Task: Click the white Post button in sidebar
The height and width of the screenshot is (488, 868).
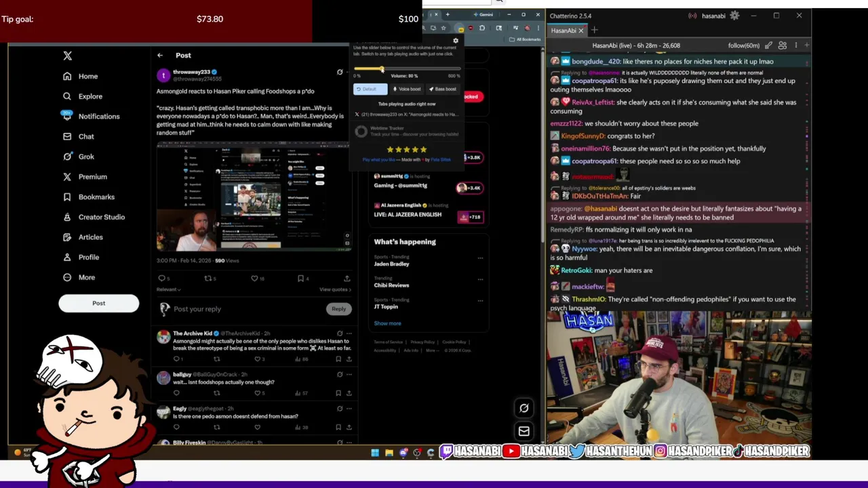Action: (99, 304)
